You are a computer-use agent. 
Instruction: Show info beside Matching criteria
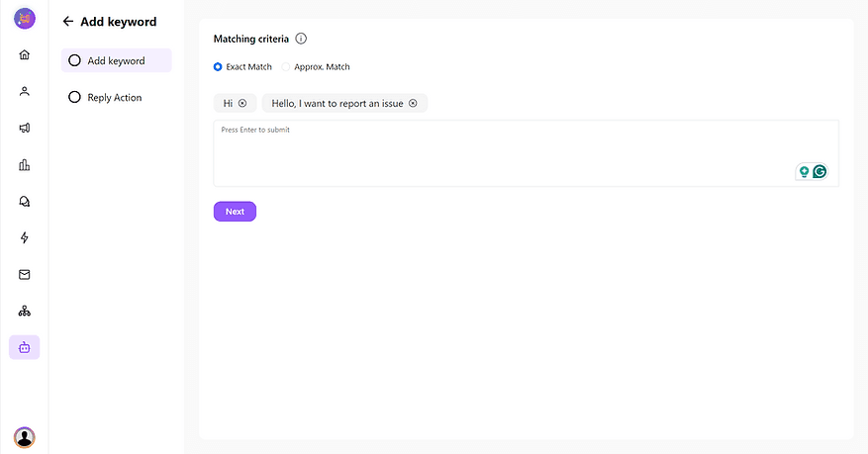point(301,39)
